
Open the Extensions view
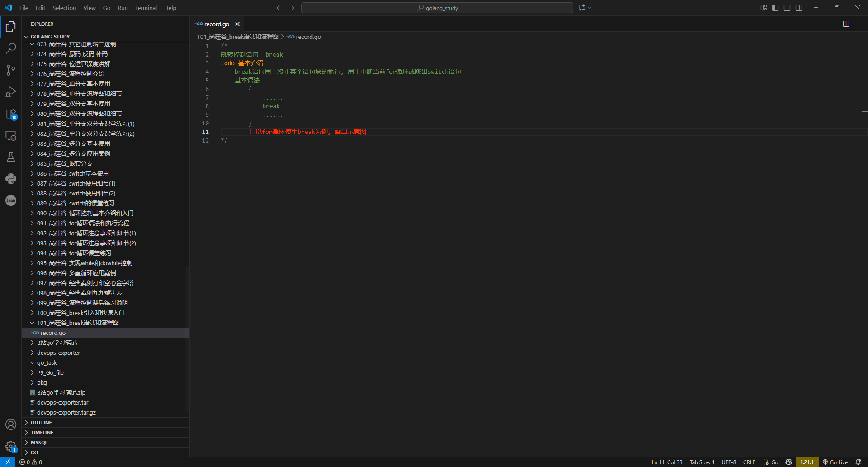point(11,114)
